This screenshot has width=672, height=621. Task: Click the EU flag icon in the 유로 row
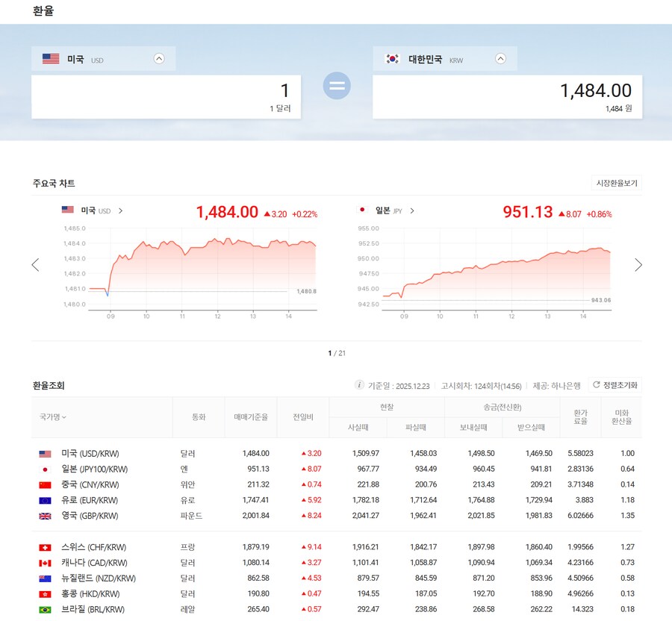point(43,500)
